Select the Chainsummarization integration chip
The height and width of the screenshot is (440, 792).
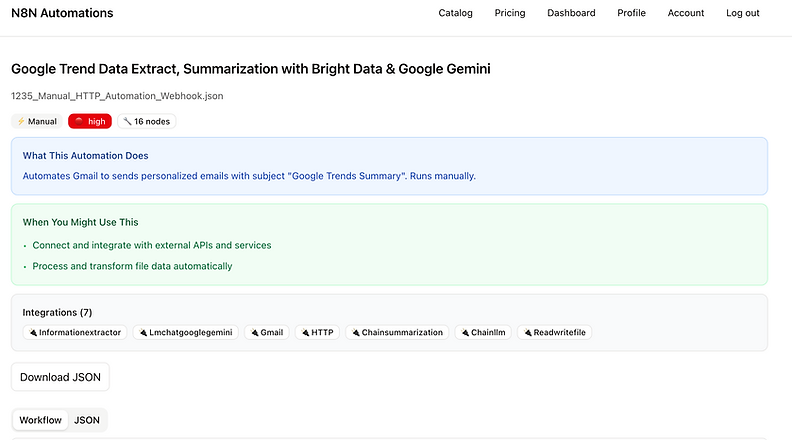pos(397,332)
